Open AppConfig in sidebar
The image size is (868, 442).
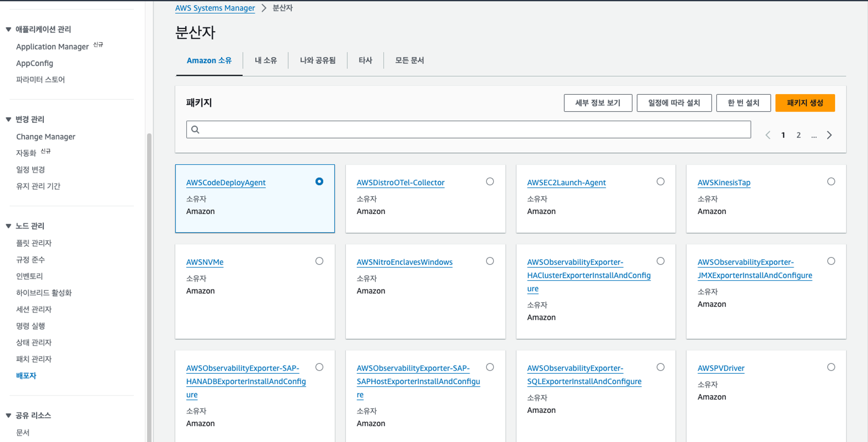click(x=35, y=63)
